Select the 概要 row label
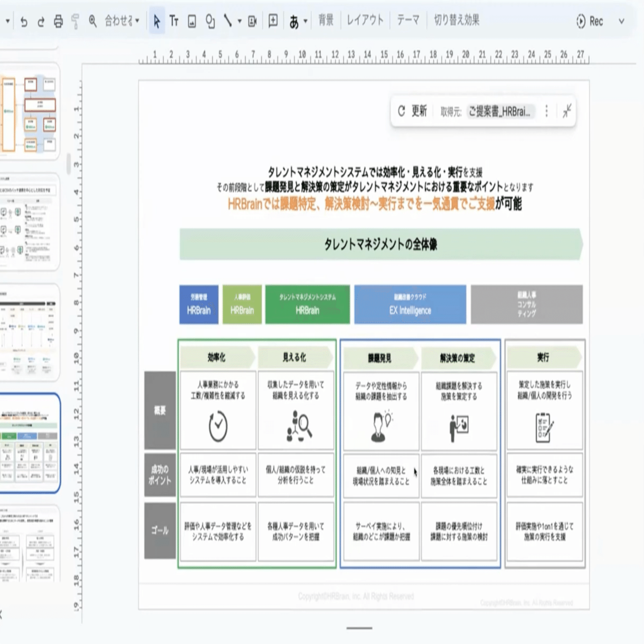 [160, 410]
